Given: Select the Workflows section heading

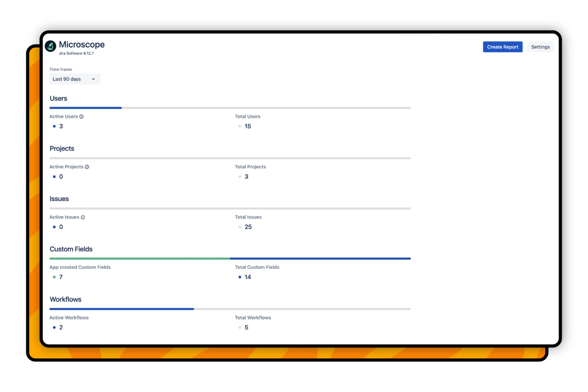Looking at the screenshot, I should click(65, 299).
